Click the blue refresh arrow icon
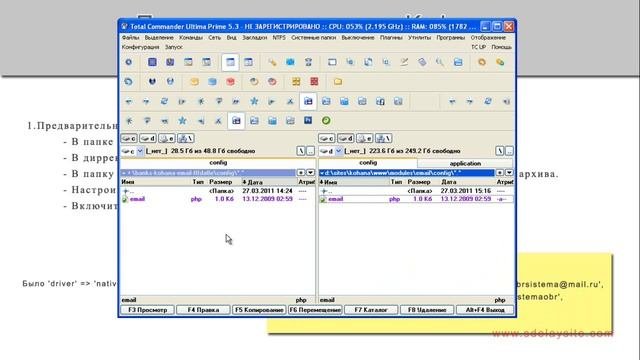The height and width of the screenshot is (360, 640). [x=129, y=82]
